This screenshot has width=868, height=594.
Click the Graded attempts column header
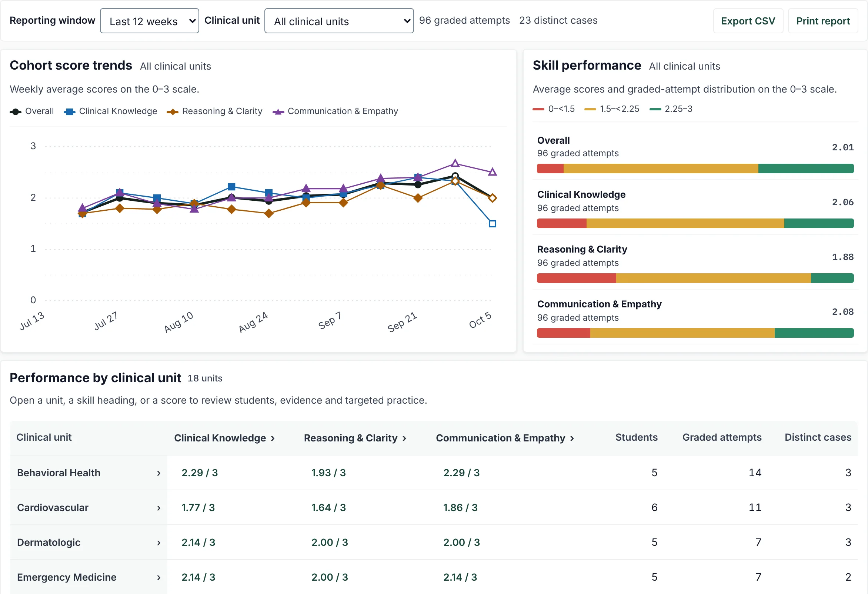pyautogui.click(x=722, y=437)
